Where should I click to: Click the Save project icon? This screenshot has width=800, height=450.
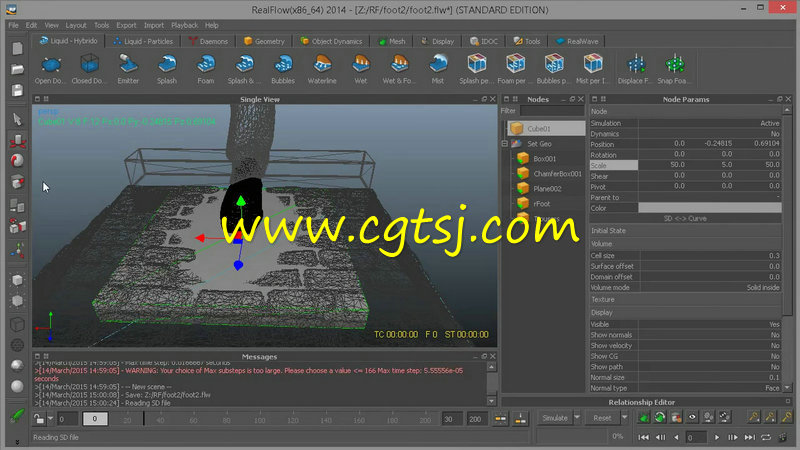point(17,90)
